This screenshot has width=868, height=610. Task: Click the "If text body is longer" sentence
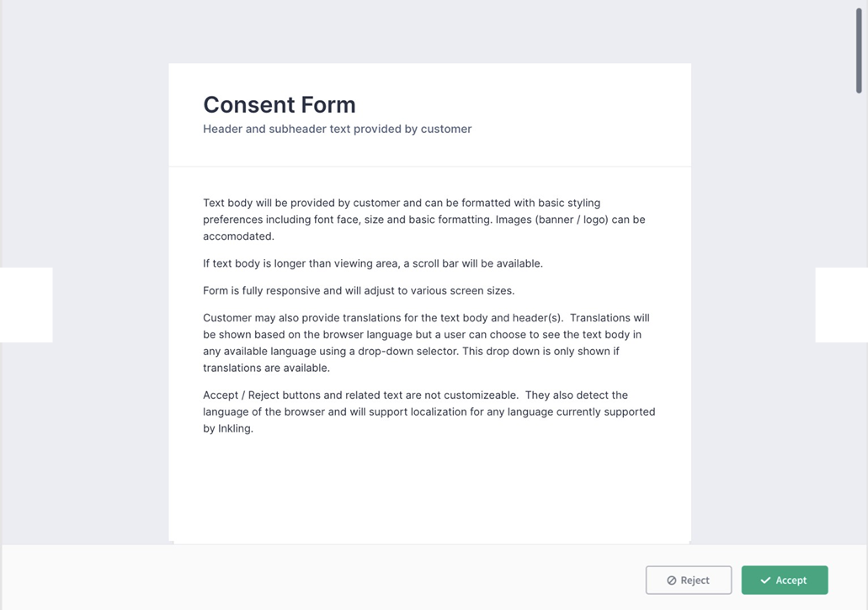[372, 263]
